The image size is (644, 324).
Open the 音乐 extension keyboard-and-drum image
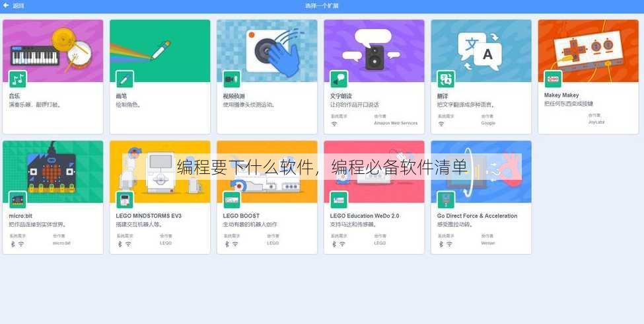53,50
